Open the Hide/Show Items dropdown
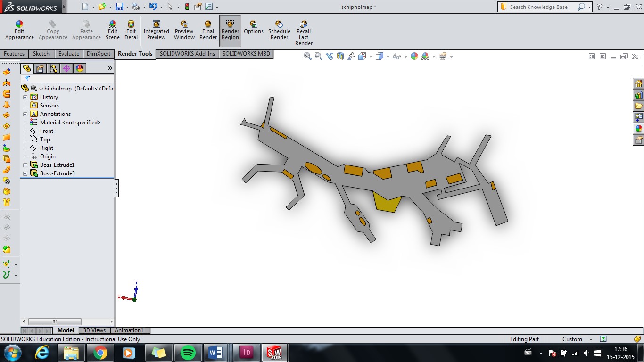 pyautogui.click(x=405, y=57)
